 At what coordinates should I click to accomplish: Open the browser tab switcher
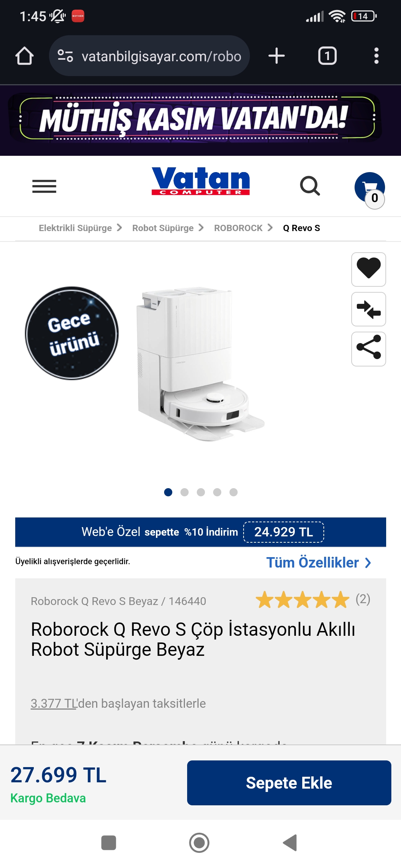point(327,56)
